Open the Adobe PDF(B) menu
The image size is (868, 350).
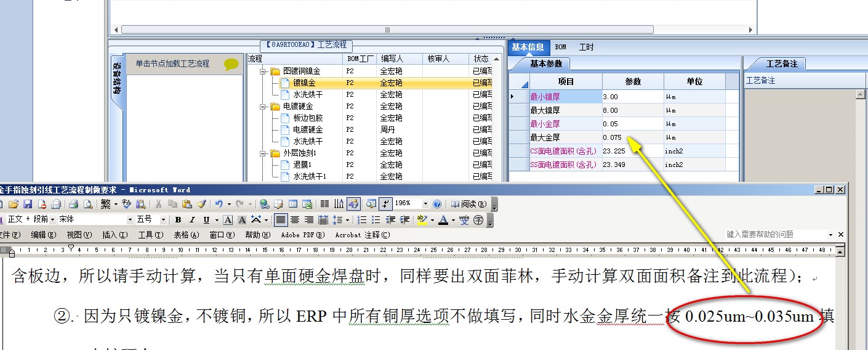pos(302,235)
